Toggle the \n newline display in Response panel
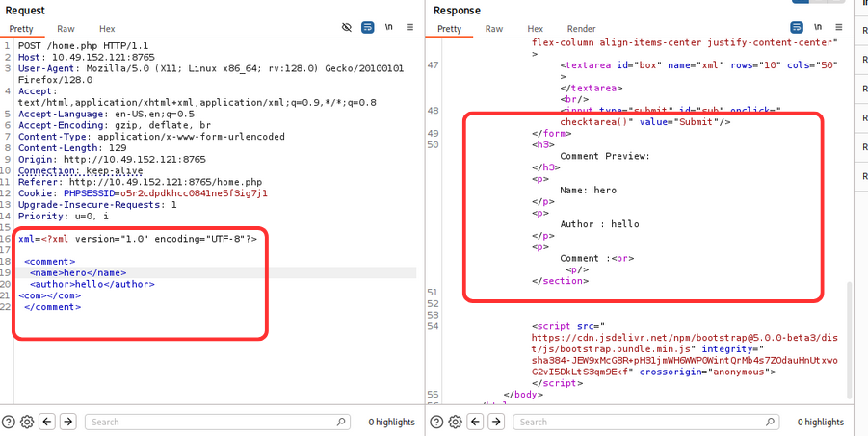The width and height of the screenshot is (868, 436). 818,28
